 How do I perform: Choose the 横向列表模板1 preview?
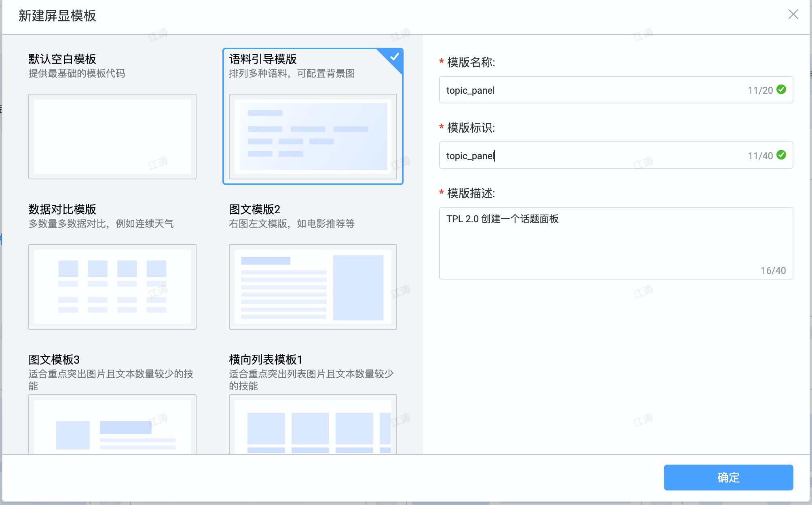(x=313, y=425)
